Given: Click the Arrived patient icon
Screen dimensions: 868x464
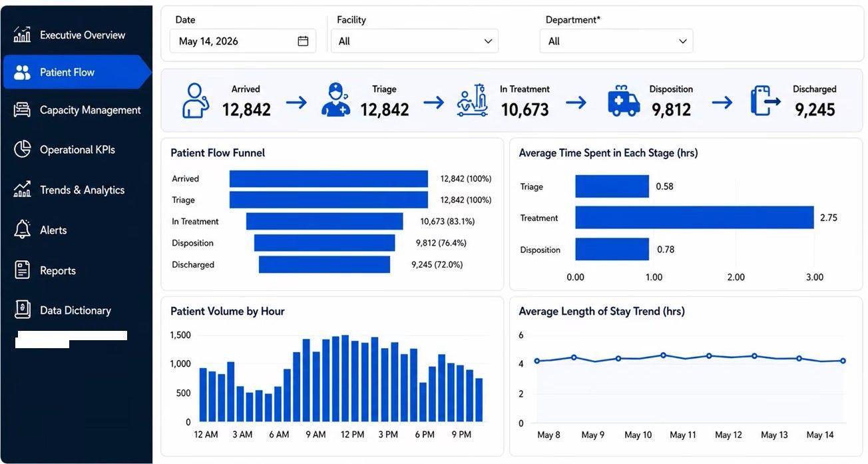Looking at the screenshot, I should point(196,101).
